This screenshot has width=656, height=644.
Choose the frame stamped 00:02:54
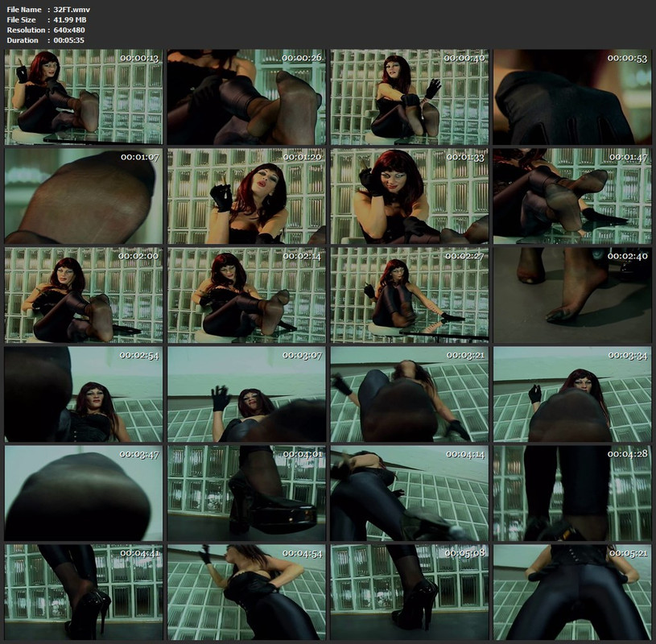(x=84, y=394)
